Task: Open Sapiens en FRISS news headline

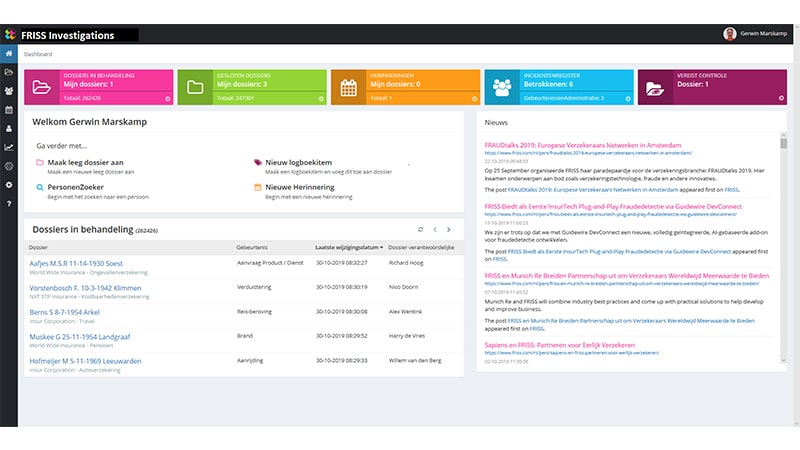Action: click(x=559, y=345)
